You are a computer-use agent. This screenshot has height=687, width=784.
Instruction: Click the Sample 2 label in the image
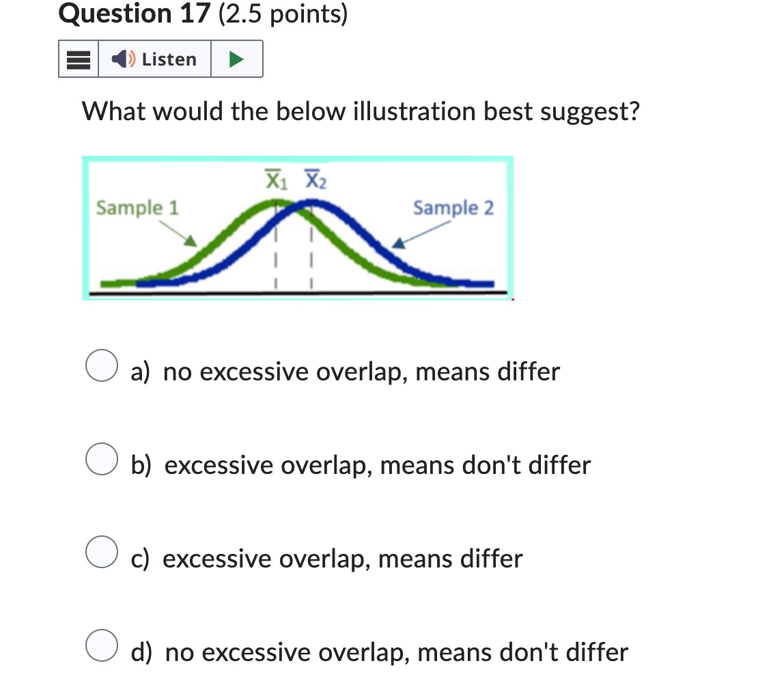(453, 208)
